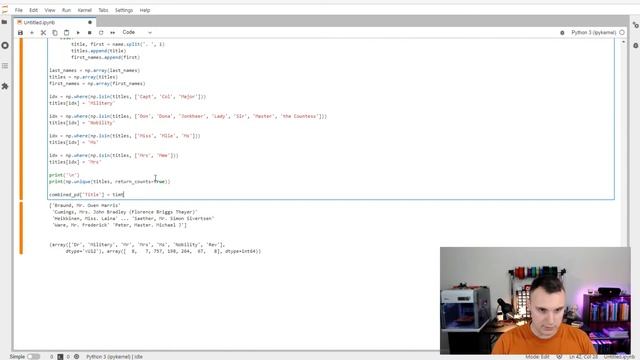Click the notebook vertical scrollbar up arrow
This screenshot has width=640, height=360.
point(623,42)
